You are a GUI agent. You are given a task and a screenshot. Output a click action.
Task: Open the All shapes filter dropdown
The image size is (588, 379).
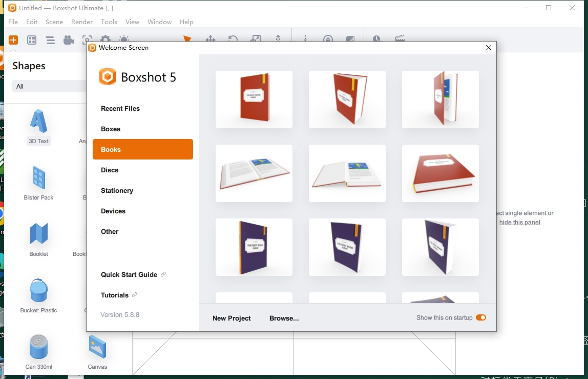pos(49,86)
